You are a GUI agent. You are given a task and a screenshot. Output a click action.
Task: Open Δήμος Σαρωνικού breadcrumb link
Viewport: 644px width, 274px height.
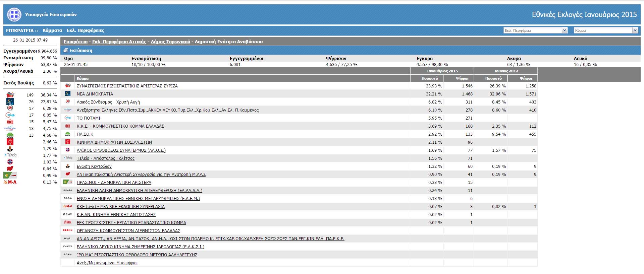(170, 42)
